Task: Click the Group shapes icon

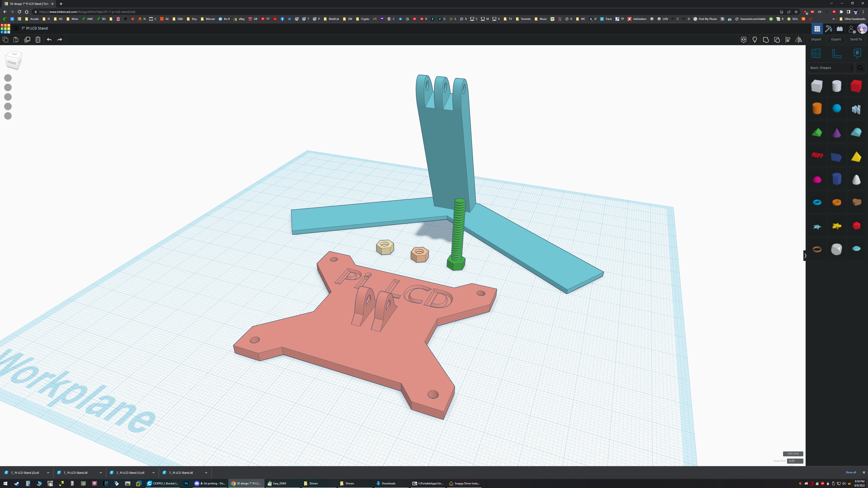Action: point(766,40)
